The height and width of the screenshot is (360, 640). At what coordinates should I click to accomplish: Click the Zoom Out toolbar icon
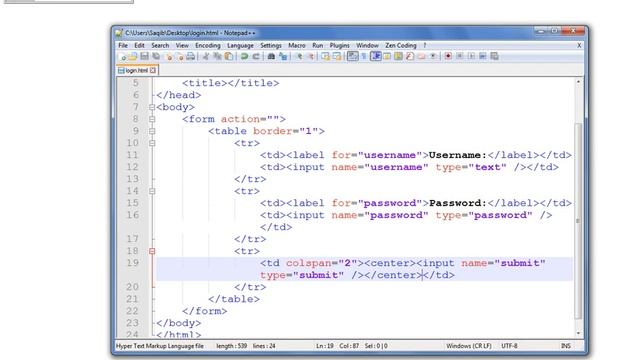pos(311,56)
